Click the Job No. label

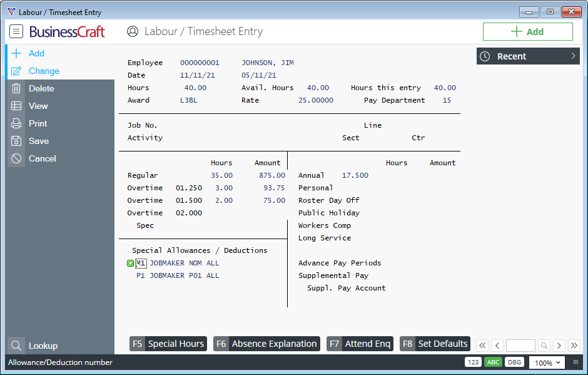click(142, 125)
